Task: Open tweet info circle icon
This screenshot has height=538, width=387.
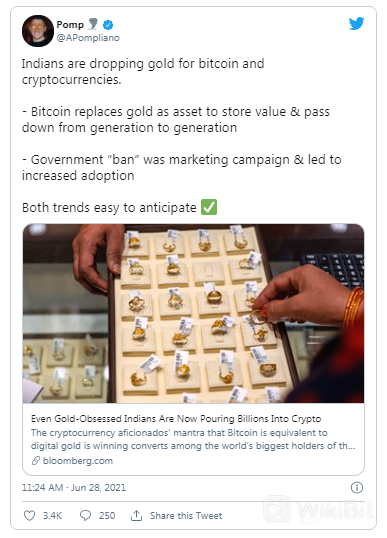Action: coord(357,487)
